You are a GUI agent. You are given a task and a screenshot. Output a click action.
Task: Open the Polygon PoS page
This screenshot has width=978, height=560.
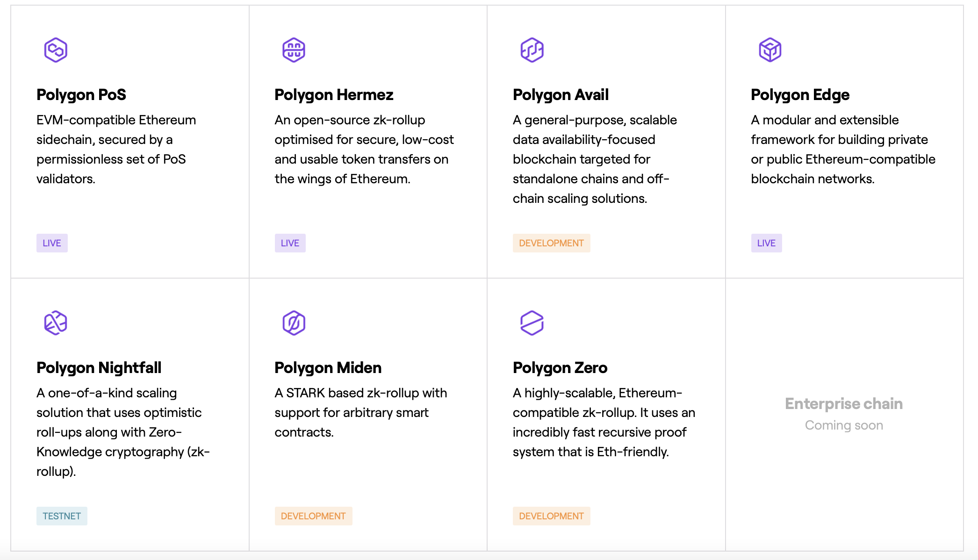[x=81, y=94]
